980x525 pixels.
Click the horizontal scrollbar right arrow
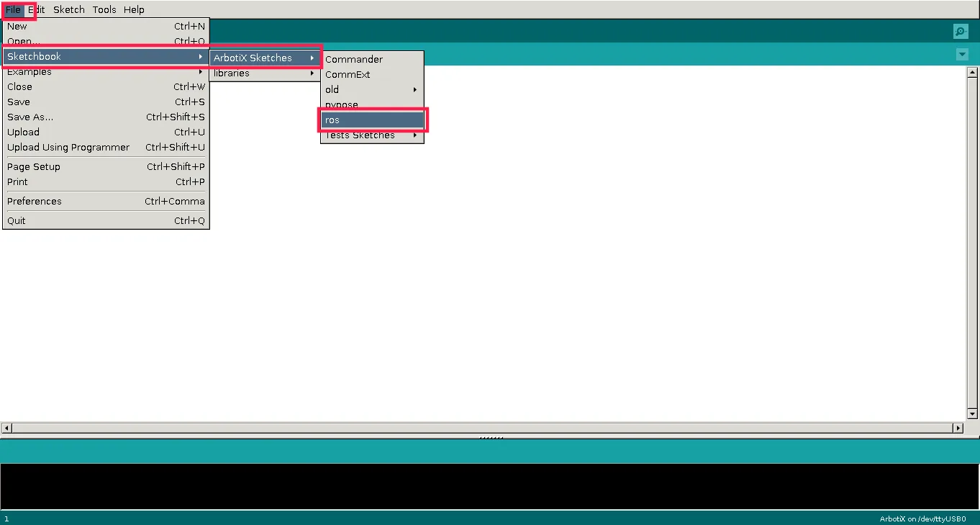point(958,428)
